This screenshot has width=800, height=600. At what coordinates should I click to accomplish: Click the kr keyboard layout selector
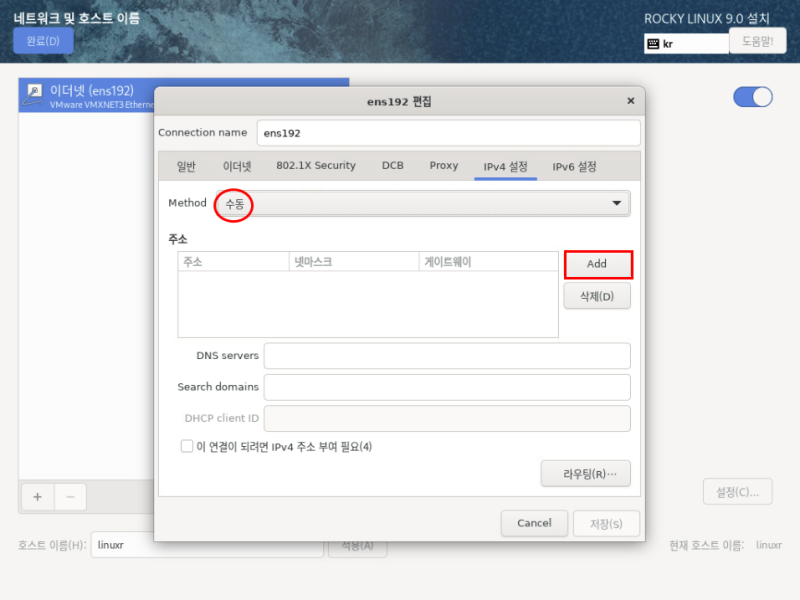[x=686, y=44]
